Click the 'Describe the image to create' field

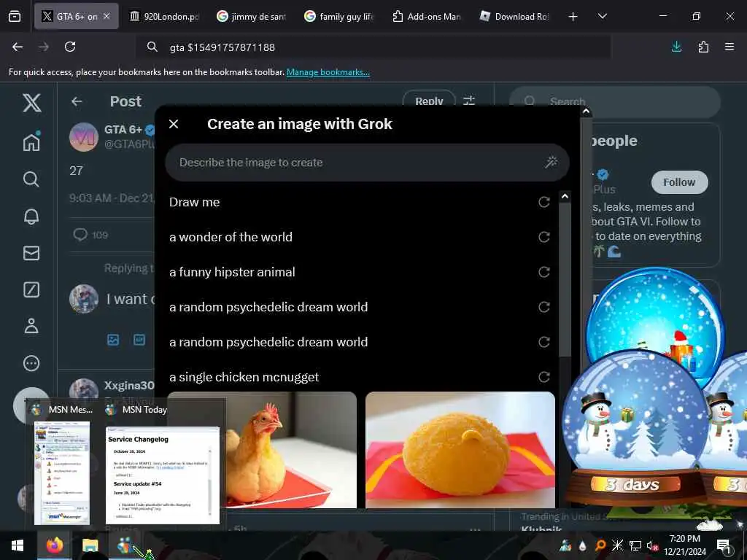367,163
